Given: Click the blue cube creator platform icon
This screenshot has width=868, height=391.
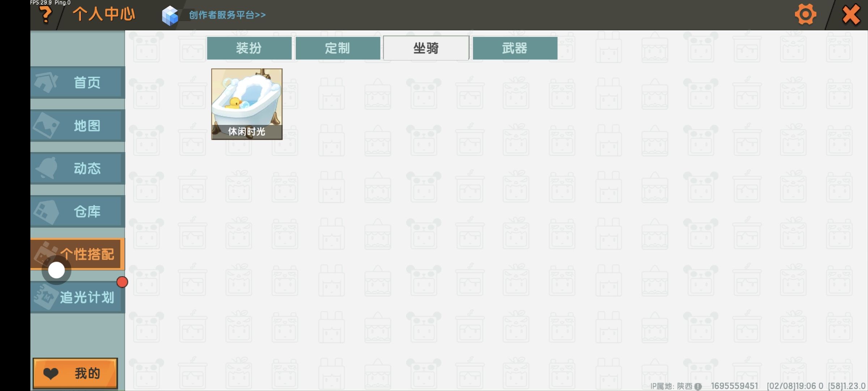Looking at the screenshot, I should coord(170,16).
